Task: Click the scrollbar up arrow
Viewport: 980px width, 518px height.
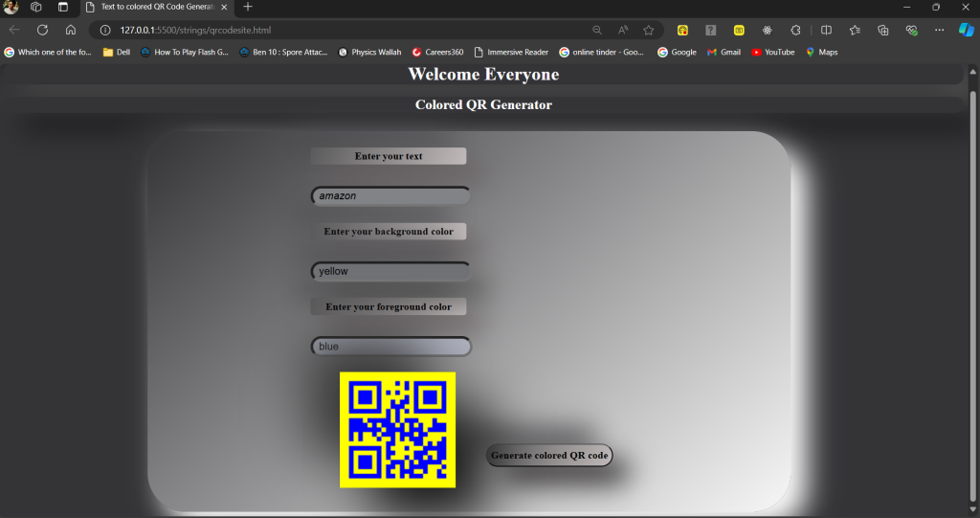Action: pyautogui.click(x=972, y=72)
